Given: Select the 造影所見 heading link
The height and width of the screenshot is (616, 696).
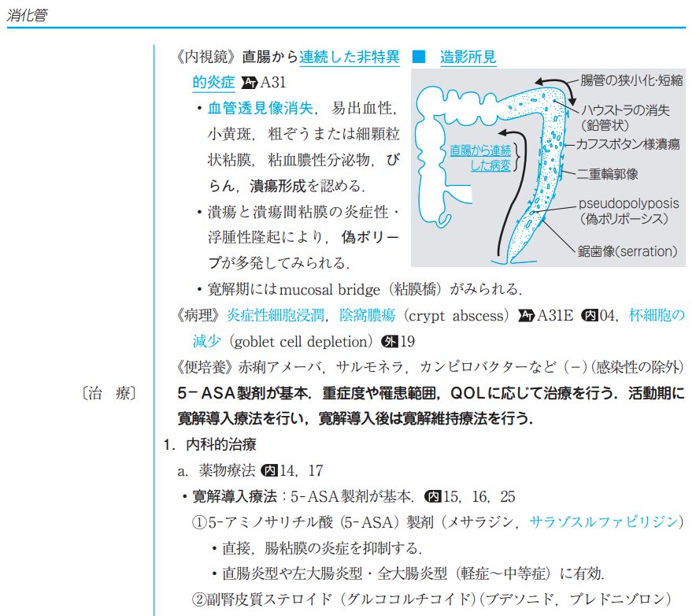Looking at the screenshot, I should [x=468, y=58].
